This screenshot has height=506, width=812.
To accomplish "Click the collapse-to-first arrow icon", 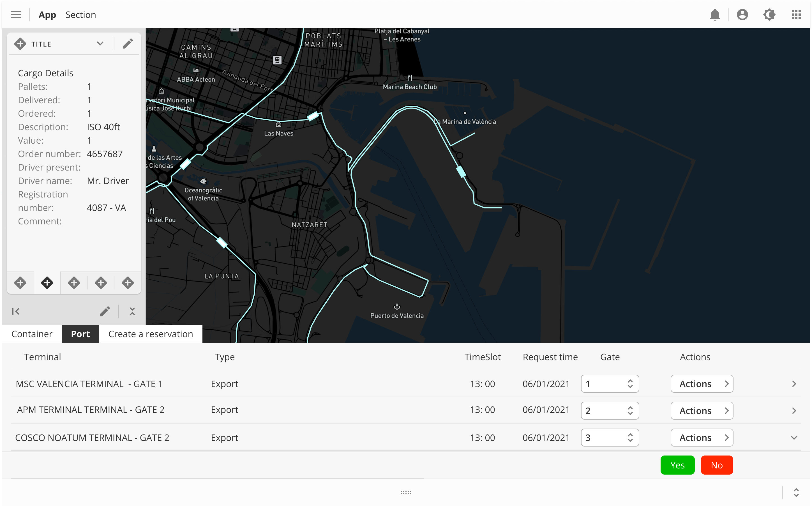I will 15,312.
